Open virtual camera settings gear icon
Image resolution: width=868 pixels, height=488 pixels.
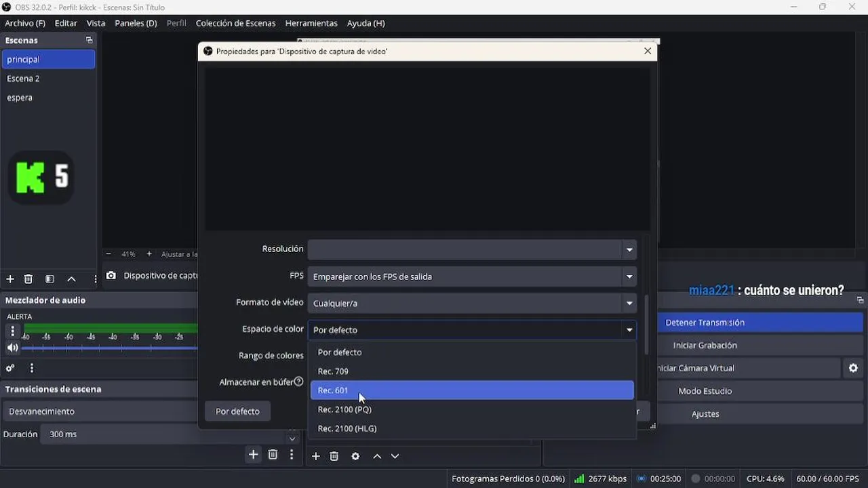pos(853,368)
